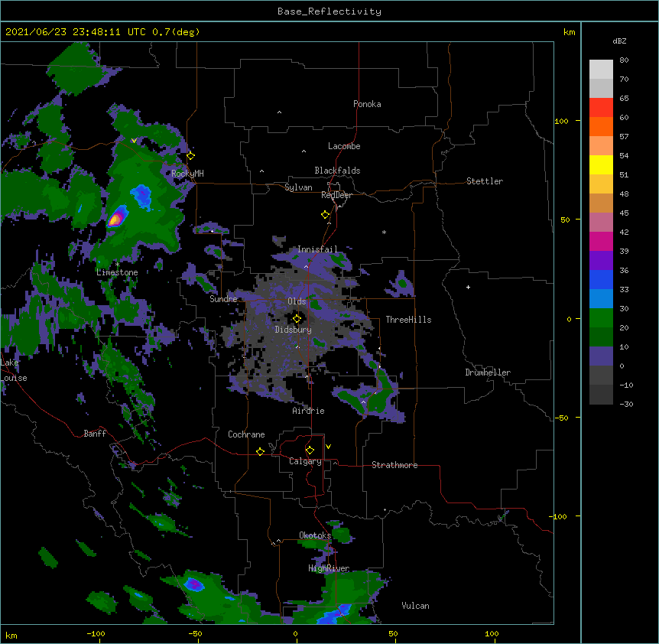
Task: Click the Okotoks label
Action: tap(315, 535)
